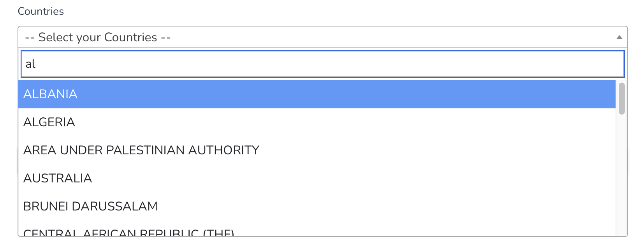Choose ALGERIA in the dropdown results
644x251 pixels.
[x=49, y=122]
